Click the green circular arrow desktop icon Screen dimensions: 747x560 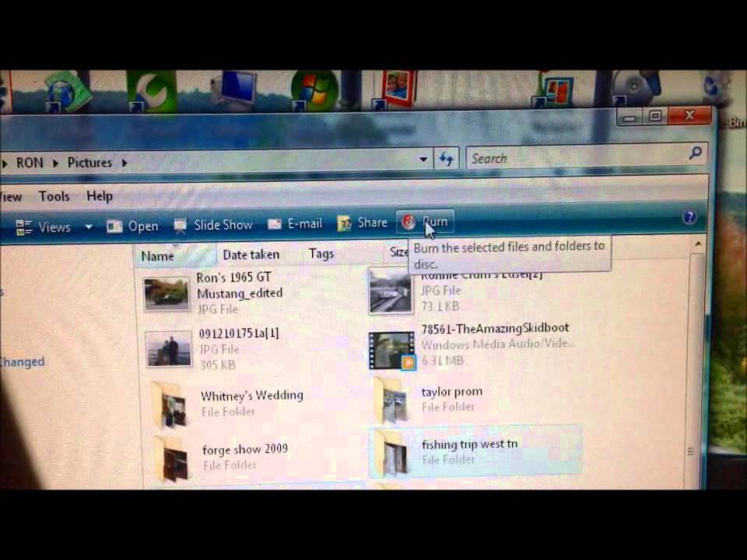point(152,90)
